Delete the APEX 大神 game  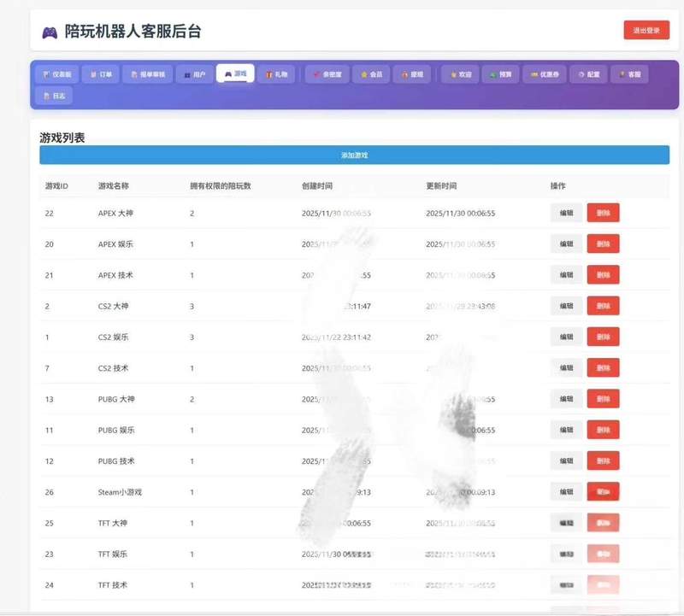(x=603, y=213)
